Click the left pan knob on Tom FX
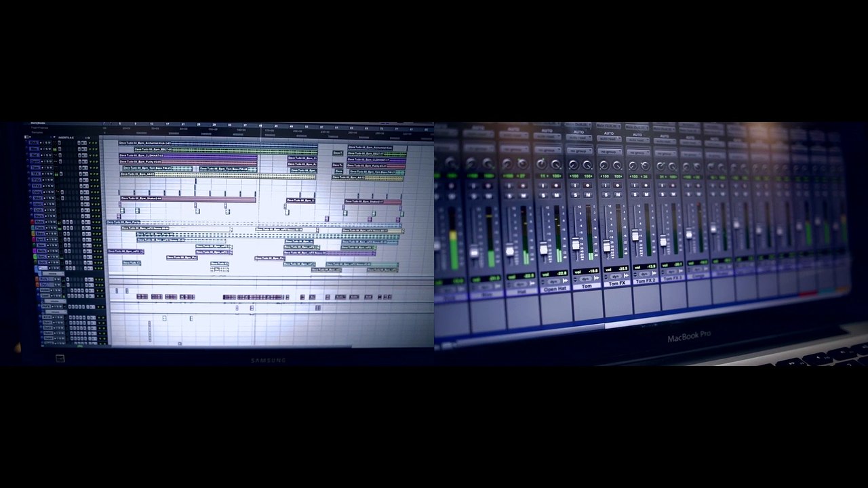Image resolution: width=868 pixels, height=488 pixels. point(604,165)
